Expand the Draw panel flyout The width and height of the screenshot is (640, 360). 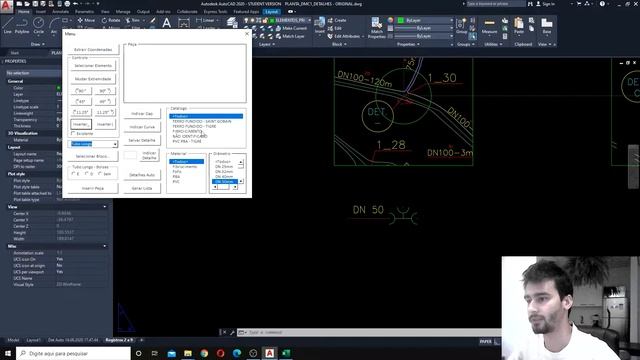point(38,44)
